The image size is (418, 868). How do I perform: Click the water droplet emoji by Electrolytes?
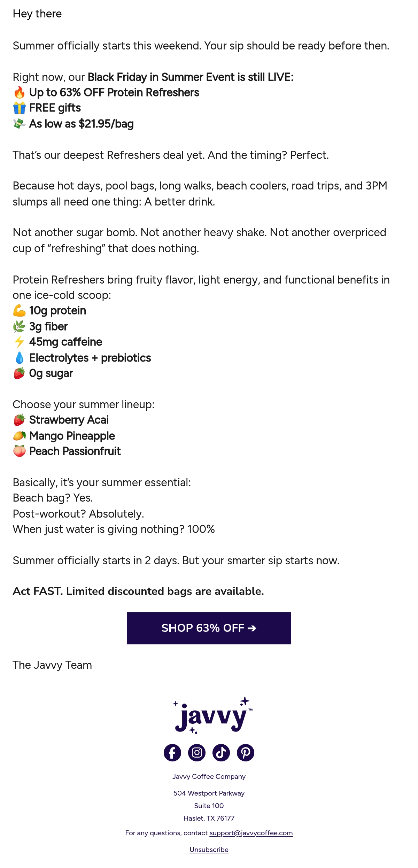click(x=20, y=358)
